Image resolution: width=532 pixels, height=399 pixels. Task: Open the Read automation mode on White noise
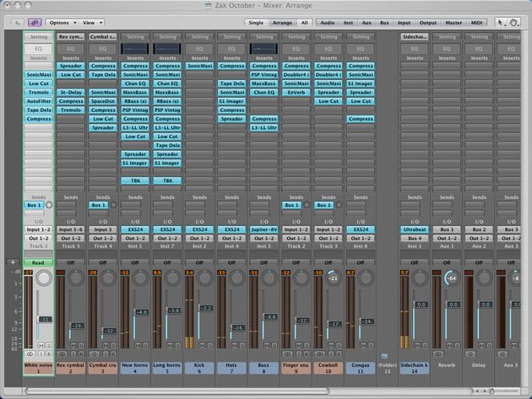point(38,262)
